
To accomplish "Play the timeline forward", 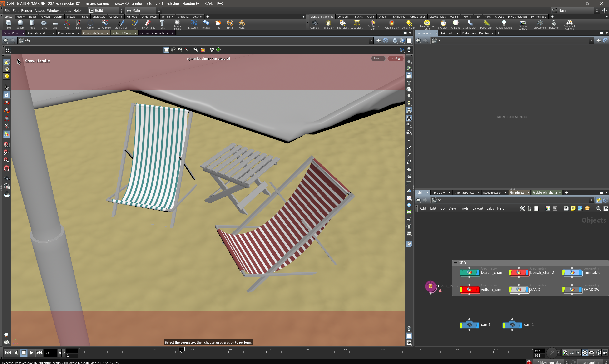I will pyautogui.click(x=31, y=353).
